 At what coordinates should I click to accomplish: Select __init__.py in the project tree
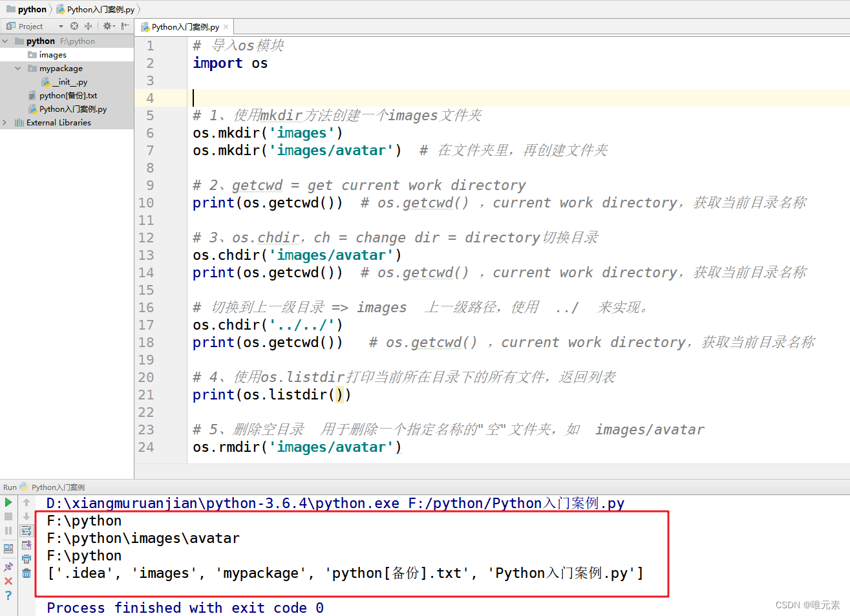(70, 82)
